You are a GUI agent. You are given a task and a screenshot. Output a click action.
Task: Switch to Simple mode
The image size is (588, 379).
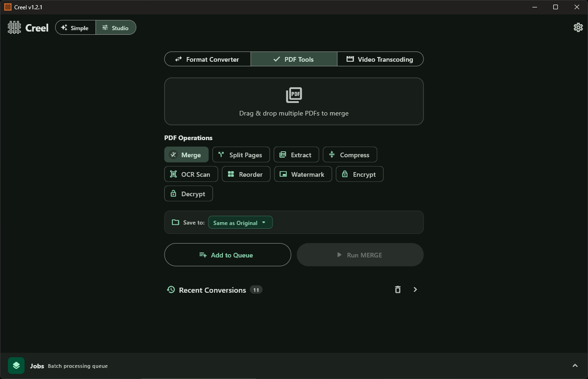click(x=76, y=27)
